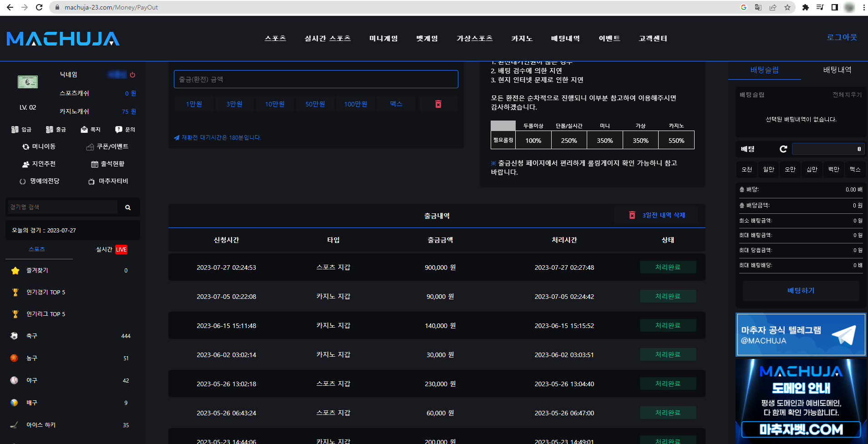Open the 출금 withdrawal icon

(50, 129)
